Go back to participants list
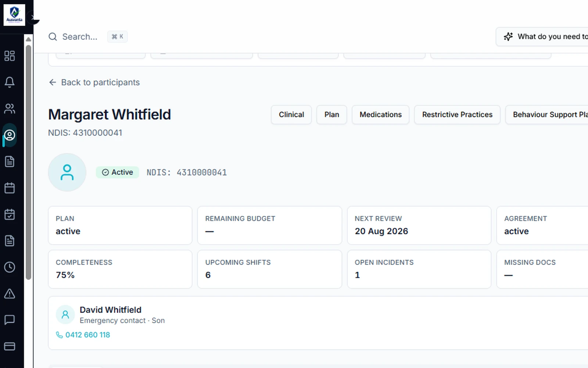 (x=94, y=82)
